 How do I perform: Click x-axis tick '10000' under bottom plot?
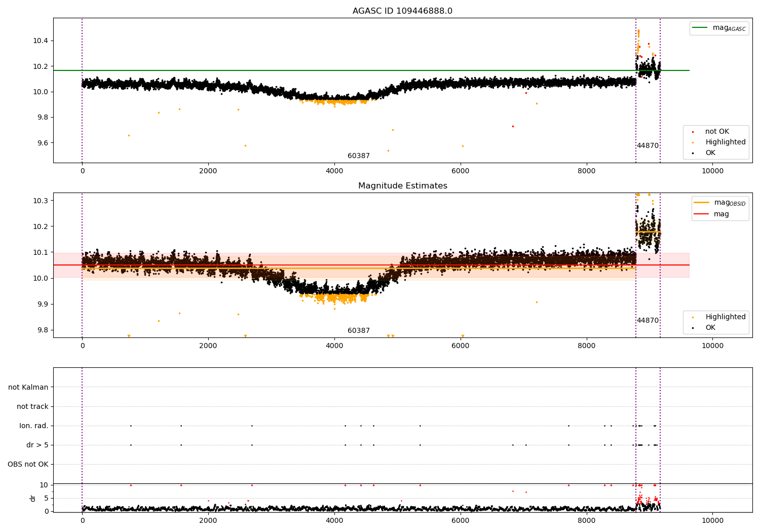coord(712,520)
